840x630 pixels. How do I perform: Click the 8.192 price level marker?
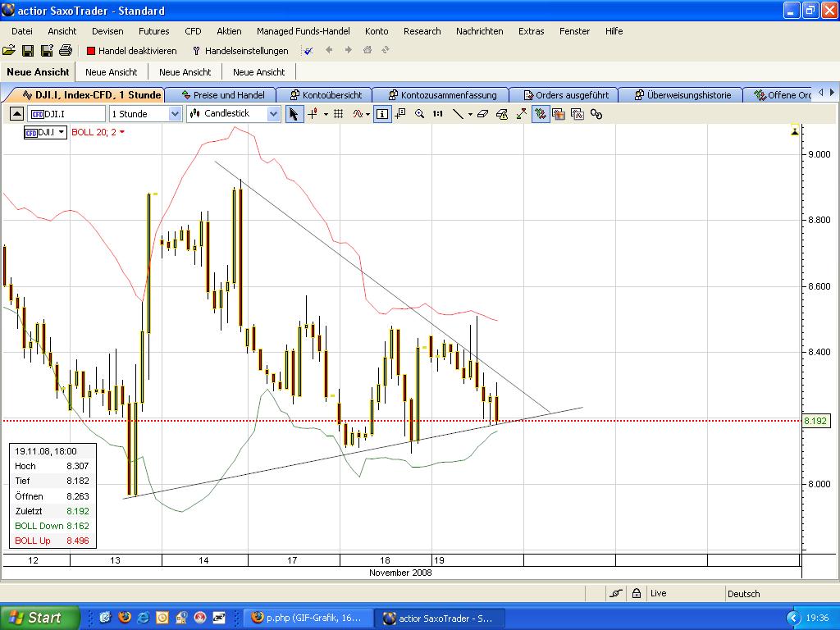[x=815, y=421]
